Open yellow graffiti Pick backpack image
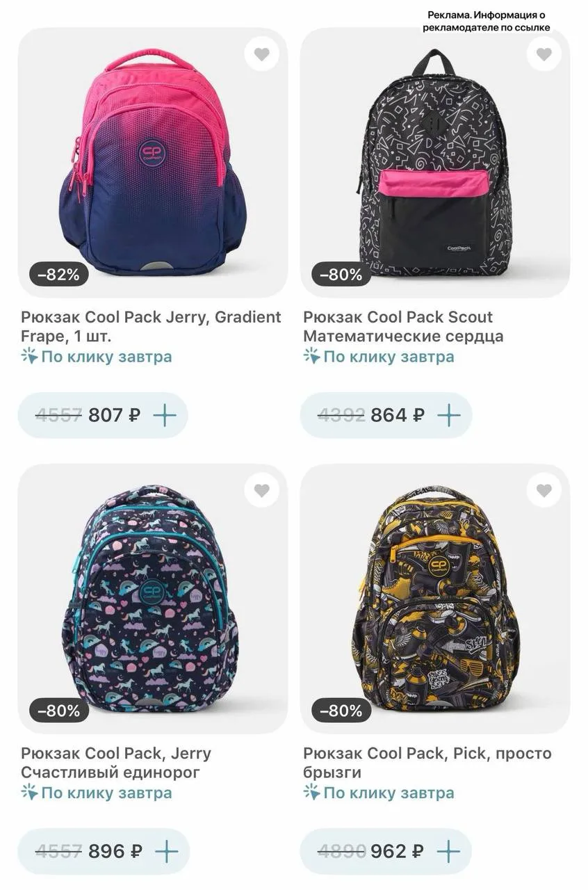Viewport: 588px width, 890px height. (x=435, y=599)
